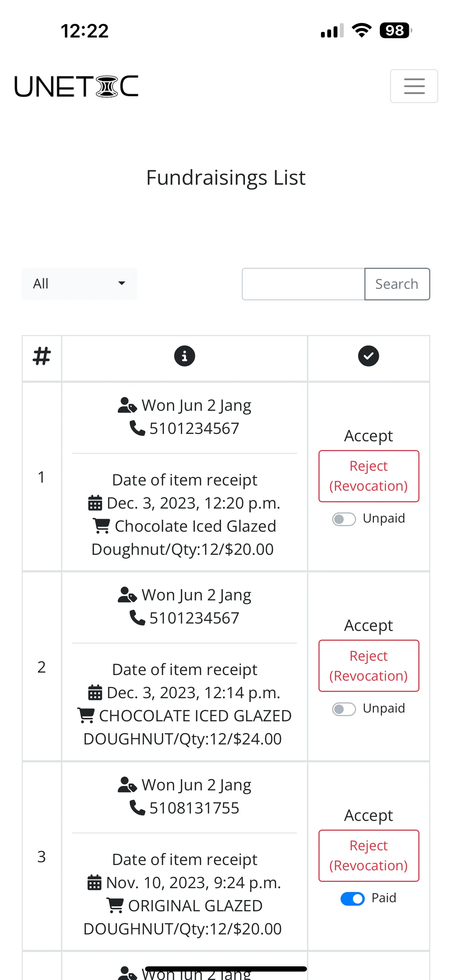The image size is (452, 980).
Task: Tap the UNETIC logo
Action: (76, 86)
